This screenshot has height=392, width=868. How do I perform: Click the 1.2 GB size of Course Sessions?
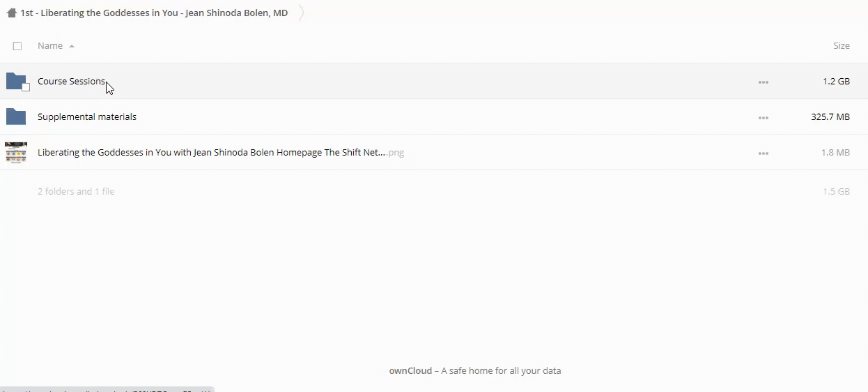(836, 82)
